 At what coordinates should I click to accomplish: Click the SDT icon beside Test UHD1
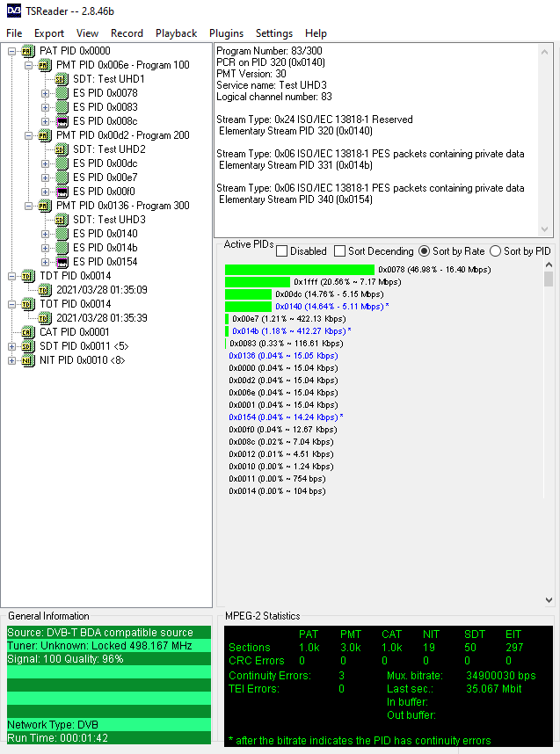(x=62, y=79)
